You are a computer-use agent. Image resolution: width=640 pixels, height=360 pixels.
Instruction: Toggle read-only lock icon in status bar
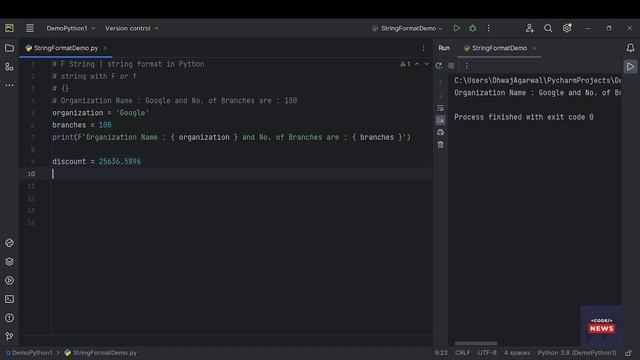tap(629, 353)
